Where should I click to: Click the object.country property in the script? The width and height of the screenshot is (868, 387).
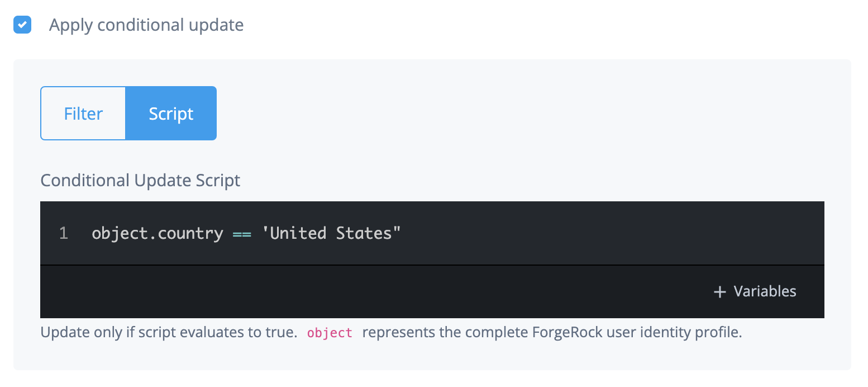[x=157, y=233]
